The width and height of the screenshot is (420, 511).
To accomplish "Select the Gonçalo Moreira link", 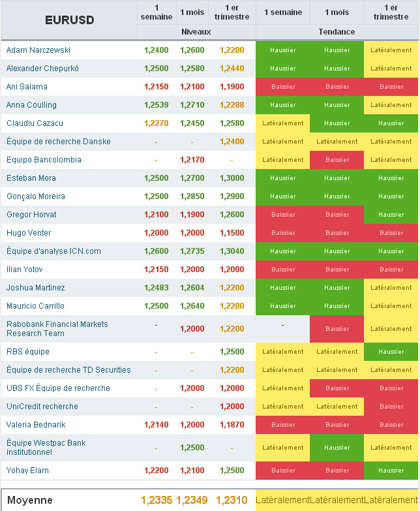I will coord(36,196).
